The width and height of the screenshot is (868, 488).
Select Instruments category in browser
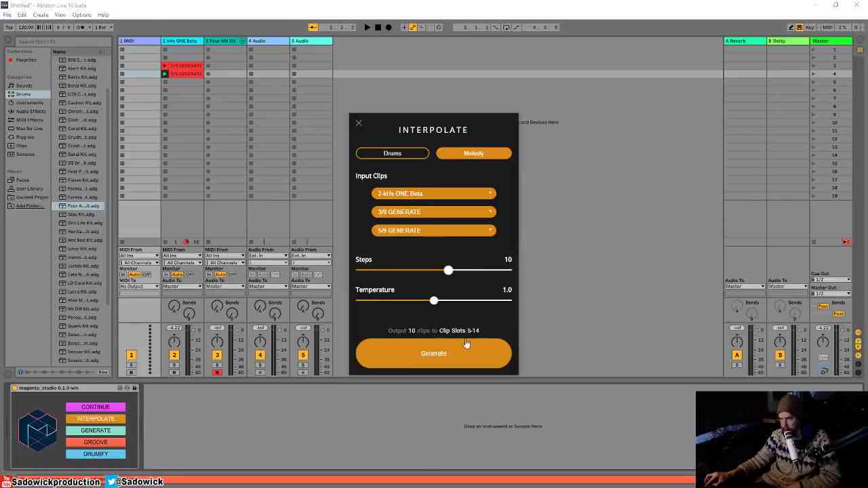[29, 103]
